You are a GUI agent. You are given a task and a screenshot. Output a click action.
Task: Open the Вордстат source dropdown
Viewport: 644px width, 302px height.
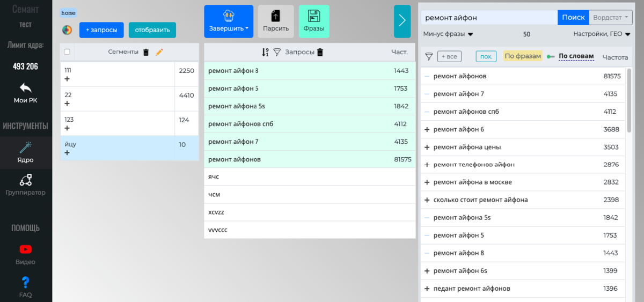pos(611,17)
